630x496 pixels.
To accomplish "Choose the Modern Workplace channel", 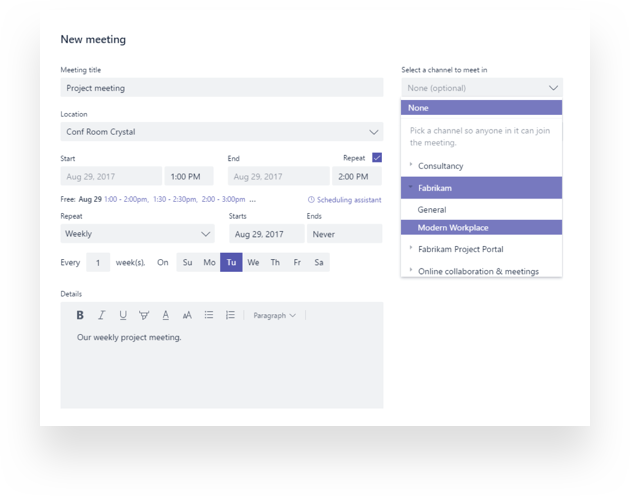I will coord(481,228).
